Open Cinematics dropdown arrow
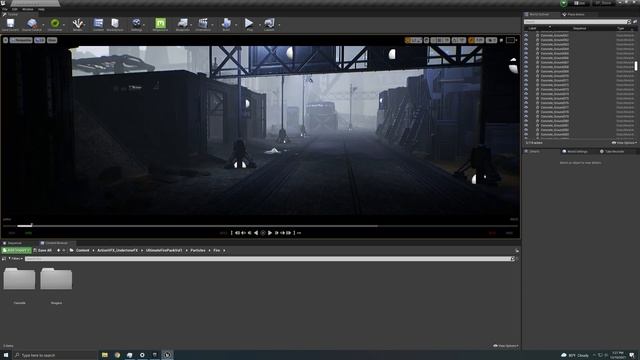Viewport: 640px width, 360px height. 212,25
